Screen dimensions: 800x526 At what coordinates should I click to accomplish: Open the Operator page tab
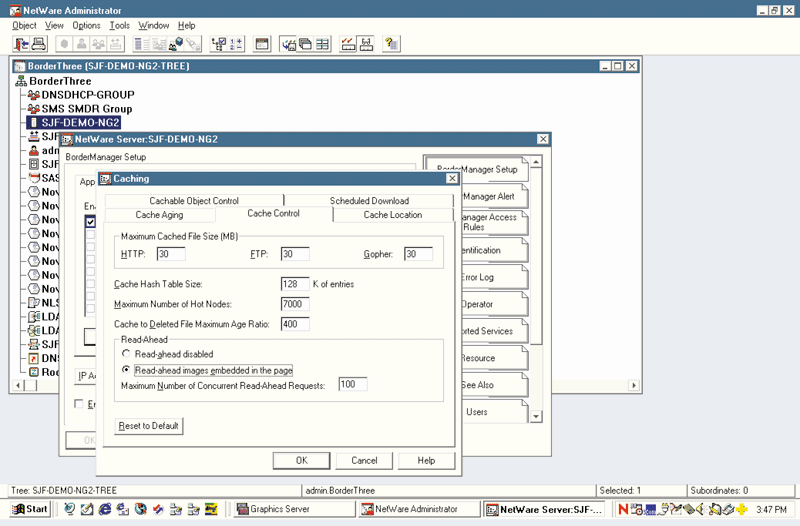coord(494,304)
